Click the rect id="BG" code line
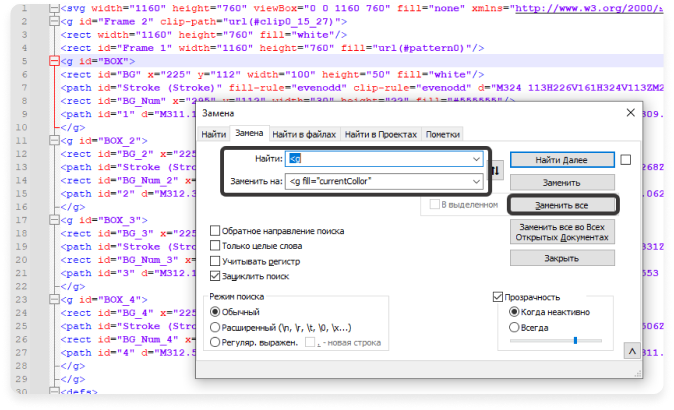The width and height of the screenshot is (674, 410). click(x=272, y=74)
